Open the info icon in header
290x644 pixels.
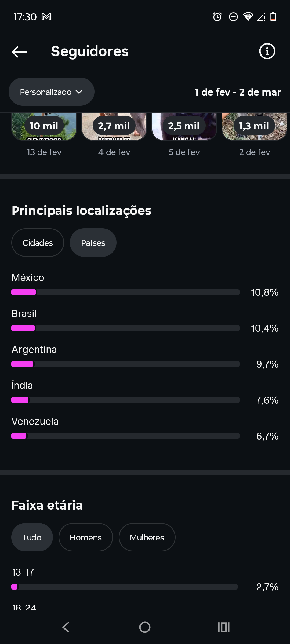[267, 51]
